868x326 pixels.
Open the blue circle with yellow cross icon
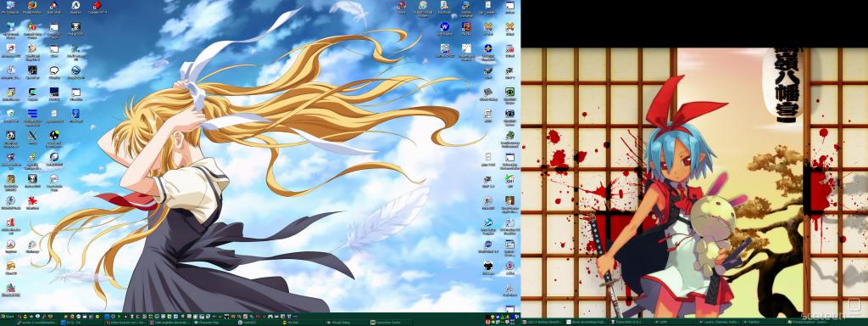coord(487,48)
